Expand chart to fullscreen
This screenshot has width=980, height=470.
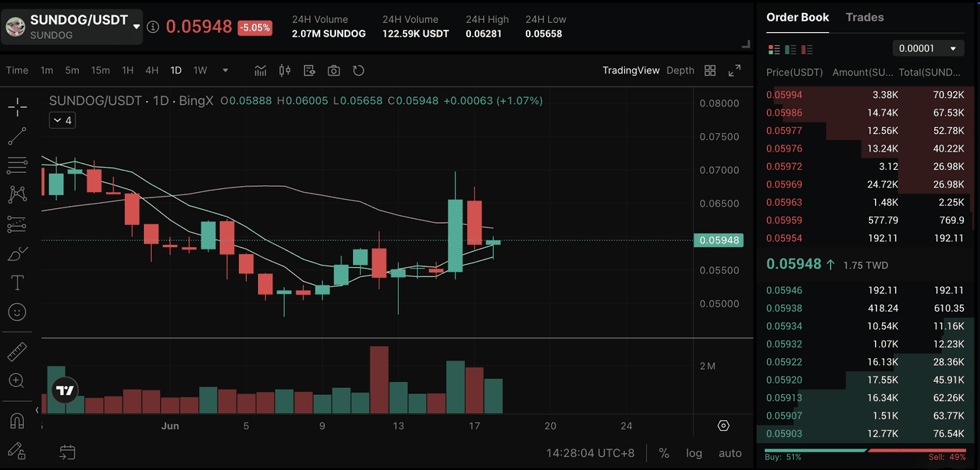coord(734,70)
